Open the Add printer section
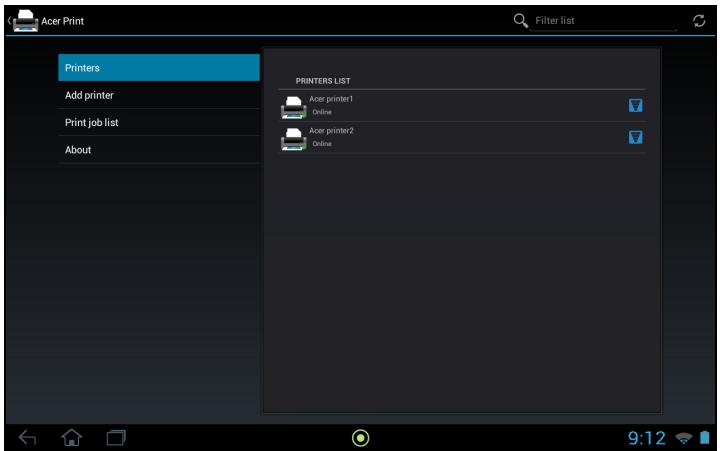This screenshot has height=451, width=720. [x=159, y=95]
